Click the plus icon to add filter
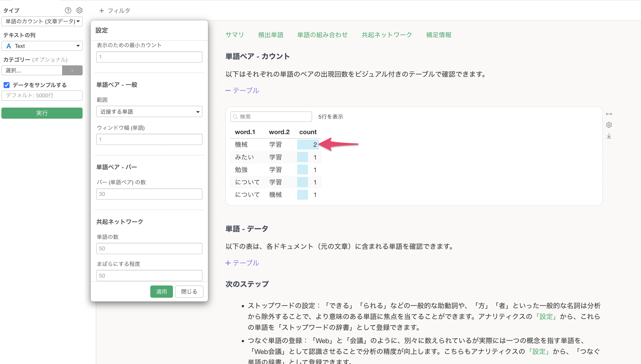Image resolution: width=641 pixels, height=364 pixels. (x=101, y=10)
